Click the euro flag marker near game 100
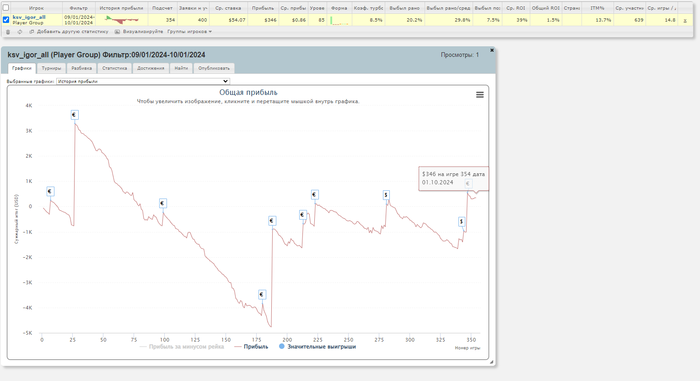 [x=162, y=203]
